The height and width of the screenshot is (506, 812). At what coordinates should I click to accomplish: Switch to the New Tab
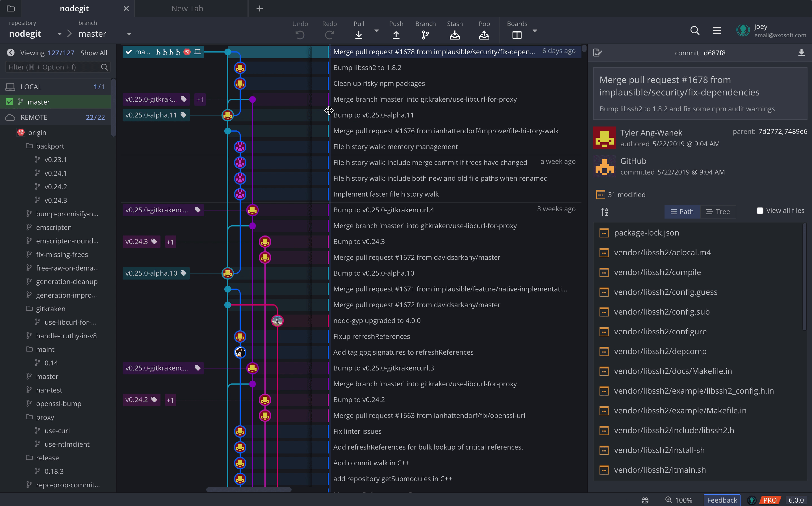(187, 8)
